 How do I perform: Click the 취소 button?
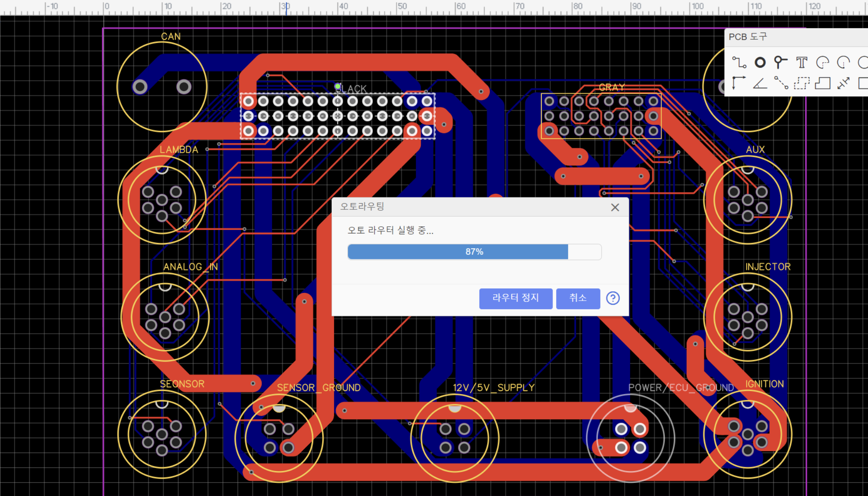tap(578, 298)
